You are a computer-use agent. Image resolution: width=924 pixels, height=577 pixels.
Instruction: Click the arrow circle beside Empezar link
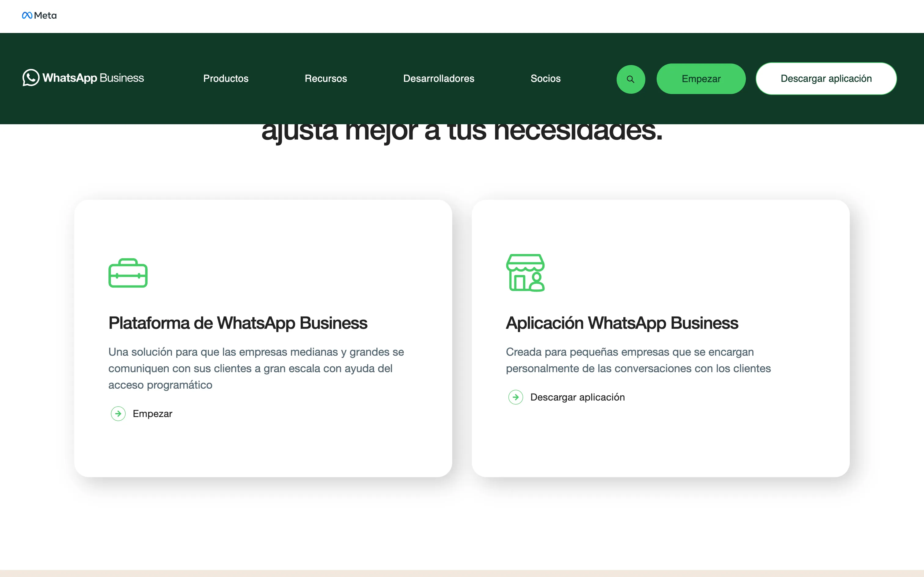[x=118, y=414]
